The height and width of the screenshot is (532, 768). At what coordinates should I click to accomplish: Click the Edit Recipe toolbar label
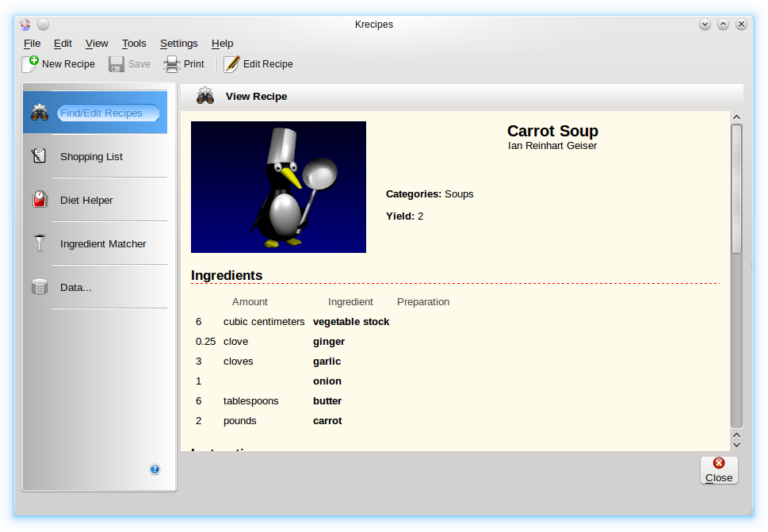pos(268,64)
